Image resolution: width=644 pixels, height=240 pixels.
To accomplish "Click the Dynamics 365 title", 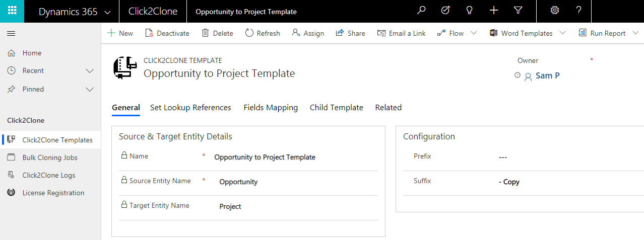I will pyautogui.click(x=68, y=12).
